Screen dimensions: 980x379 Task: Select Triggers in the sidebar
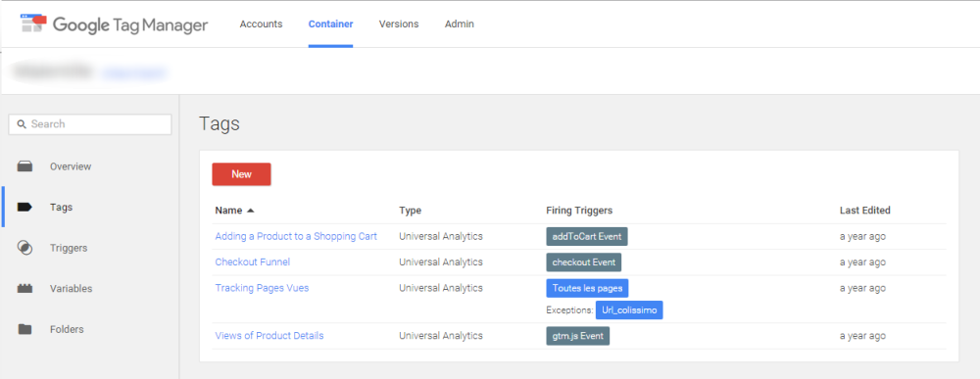pos(69,248)
